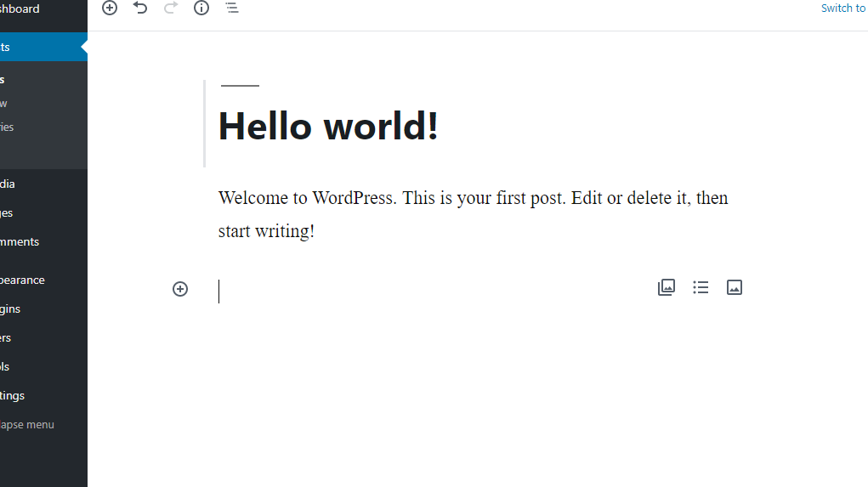Click the "Switch to" link at top right
The width and height of the screenshot is (868, 487).
[x=842, y=8]
